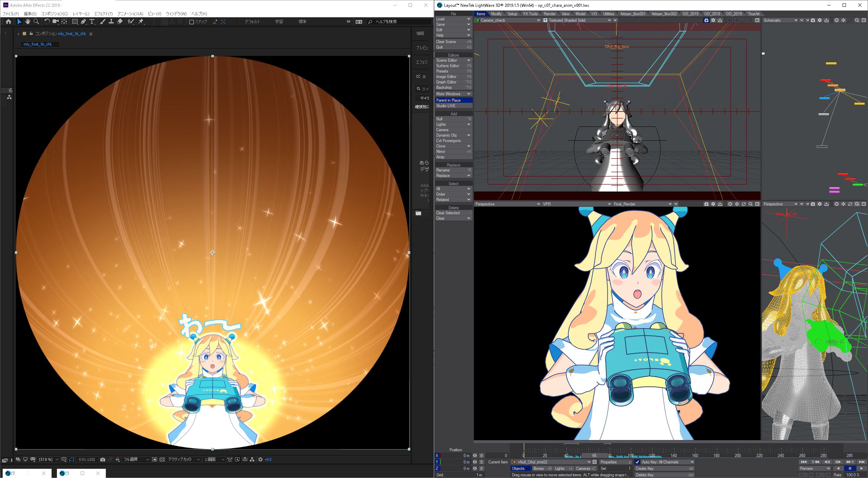
Task: Click the LightWave timeline frame slider at 66
Action: click(x=594, y=456)
